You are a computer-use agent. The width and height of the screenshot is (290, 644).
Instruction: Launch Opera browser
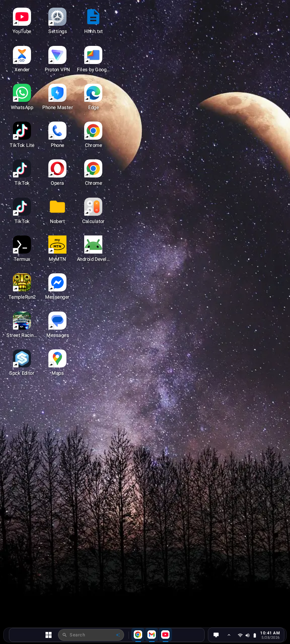(x=57, y=169)
